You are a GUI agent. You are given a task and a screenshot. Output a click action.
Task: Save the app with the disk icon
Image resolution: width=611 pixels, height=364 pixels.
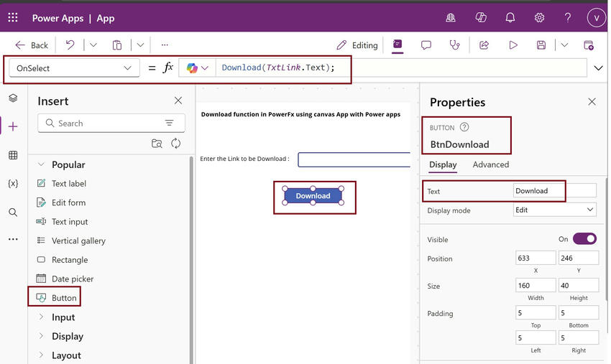[541, 45]
